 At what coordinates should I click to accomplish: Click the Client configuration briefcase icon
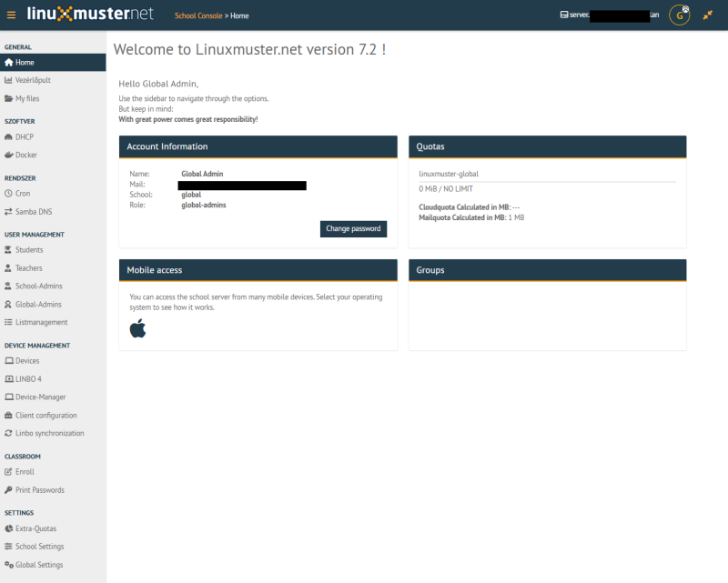pyautogui.click(x=8, y=416)
